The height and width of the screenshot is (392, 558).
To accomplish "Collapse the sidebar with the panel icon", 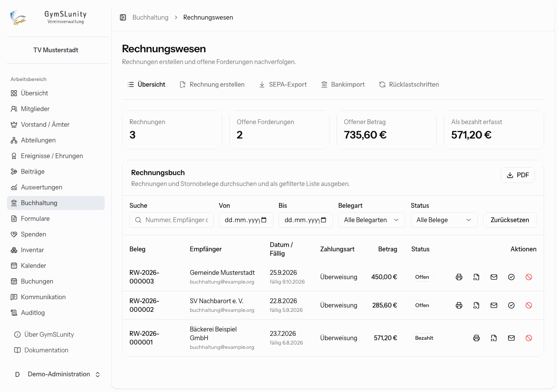I will click(123, 17).
